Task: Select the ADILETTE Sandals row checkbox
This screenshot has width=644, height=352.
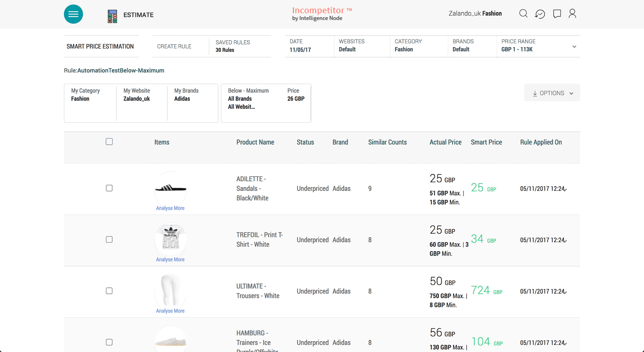Action: point(109,188)
